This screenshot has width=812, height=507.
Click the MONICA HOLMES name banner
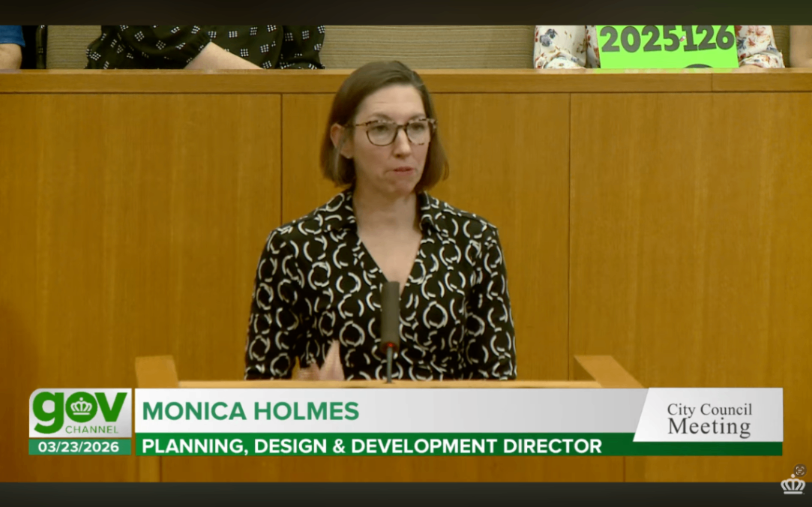click(x=251, y=411)
